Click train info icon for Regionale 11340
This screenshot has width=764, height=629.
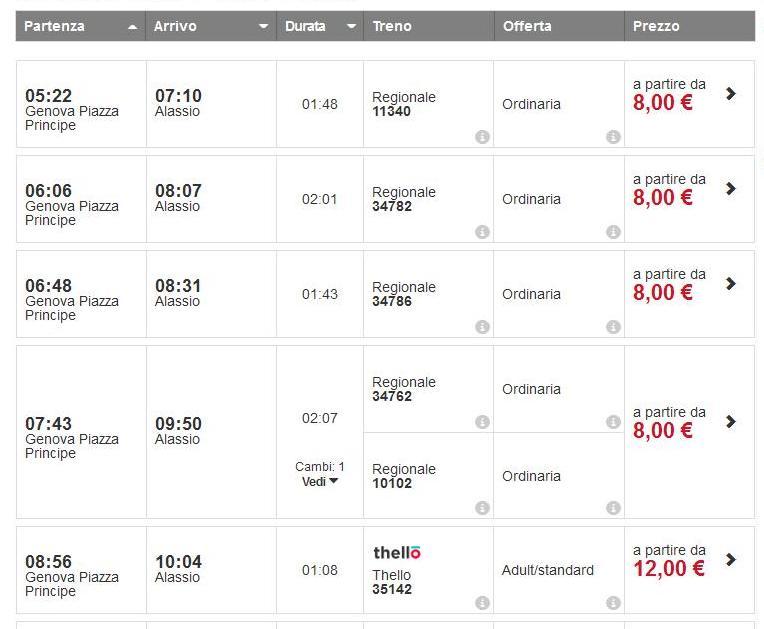coord(482,137)
